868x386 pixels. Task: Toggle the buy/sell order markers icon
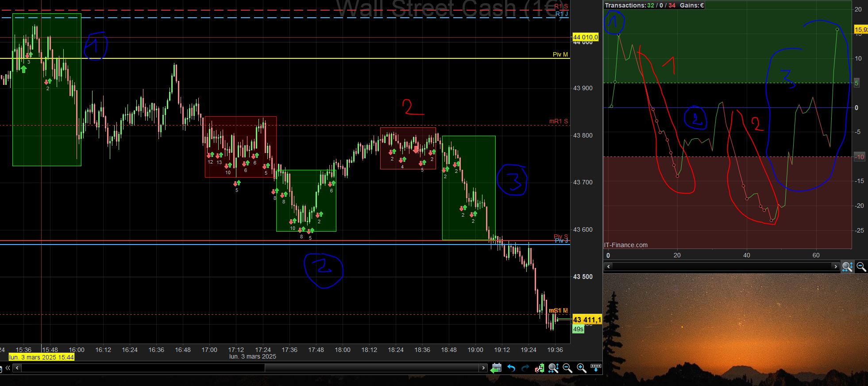pyautogui.click(x=539, y=368)
